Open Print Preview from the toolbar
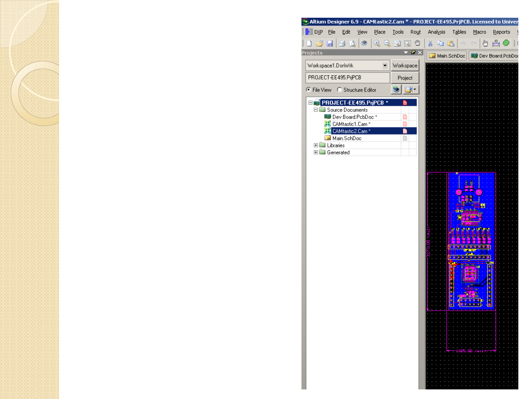 click(x=352, y=44)
